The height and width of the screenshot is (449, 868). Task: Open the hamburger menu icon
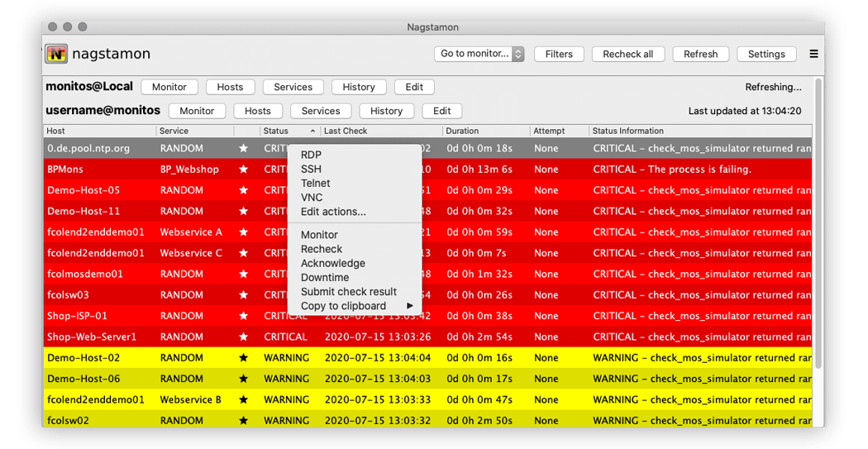(x=813, y=54)
